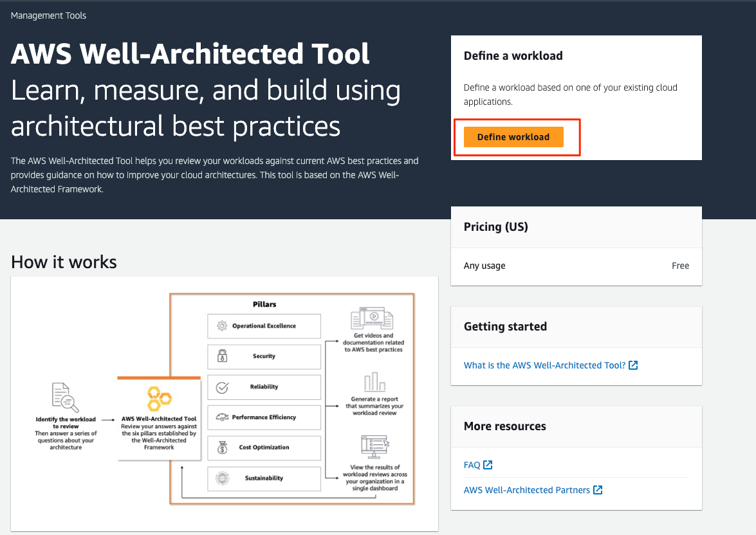Click the Any usage pricing row
This screenshot has height=535, width=756.
click(x=576, y=266)
